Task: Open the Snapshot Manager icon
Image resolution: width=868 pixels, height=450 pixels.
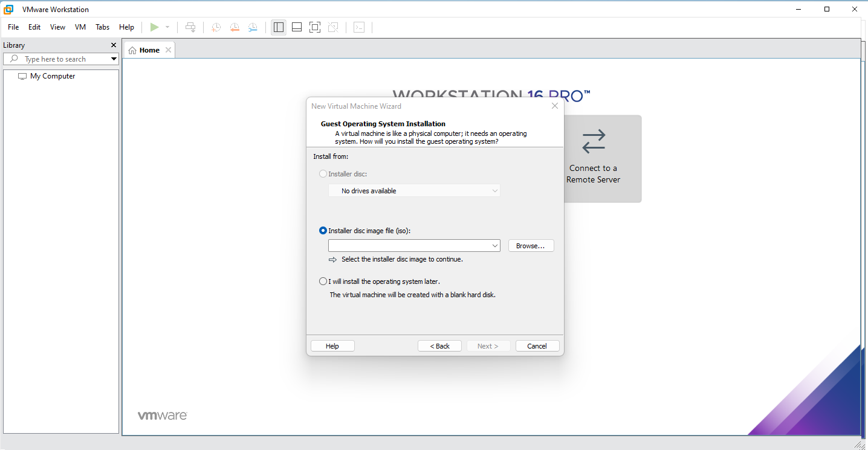Action: pos(253,27)
